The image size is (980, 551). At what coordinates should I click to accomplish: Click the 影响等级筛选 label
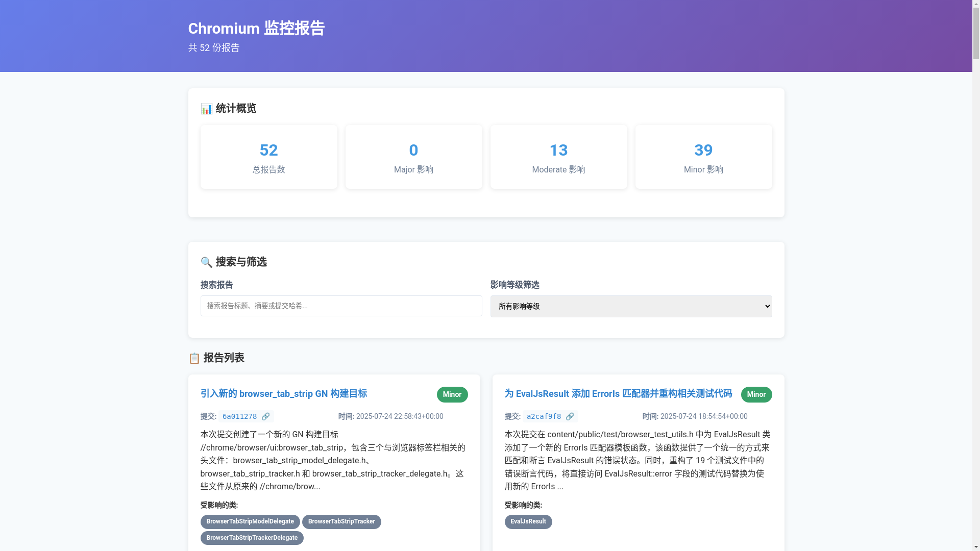pyautogui.click(x=514, y=285)
